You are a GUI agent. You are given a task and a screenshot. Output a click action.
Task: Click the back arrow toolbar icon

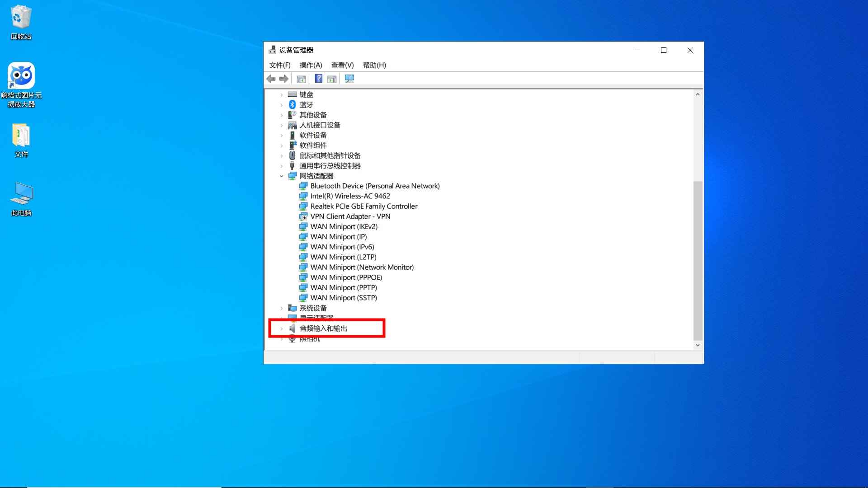pyautogui.click(x=271, y=79)
